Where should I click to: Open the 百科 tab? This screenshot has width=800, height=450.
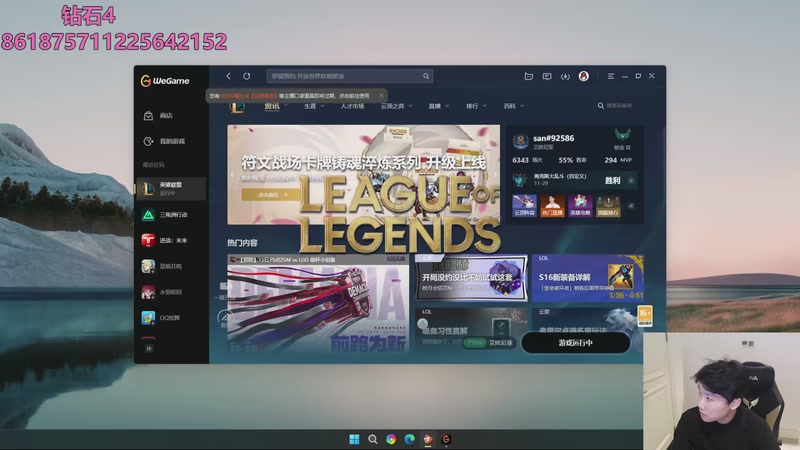pyautogui.click(x=509, y=106)
